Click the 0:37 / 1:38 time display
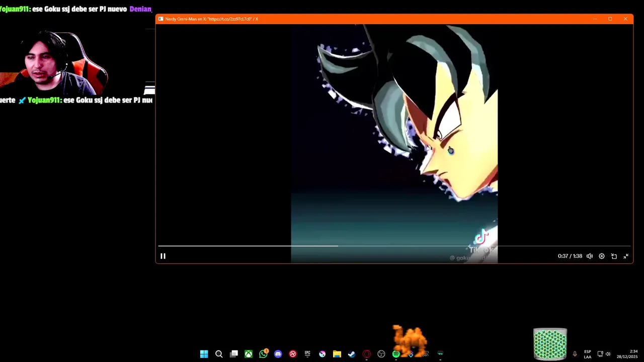Screen dimensions: 644x362 (570, 256)
